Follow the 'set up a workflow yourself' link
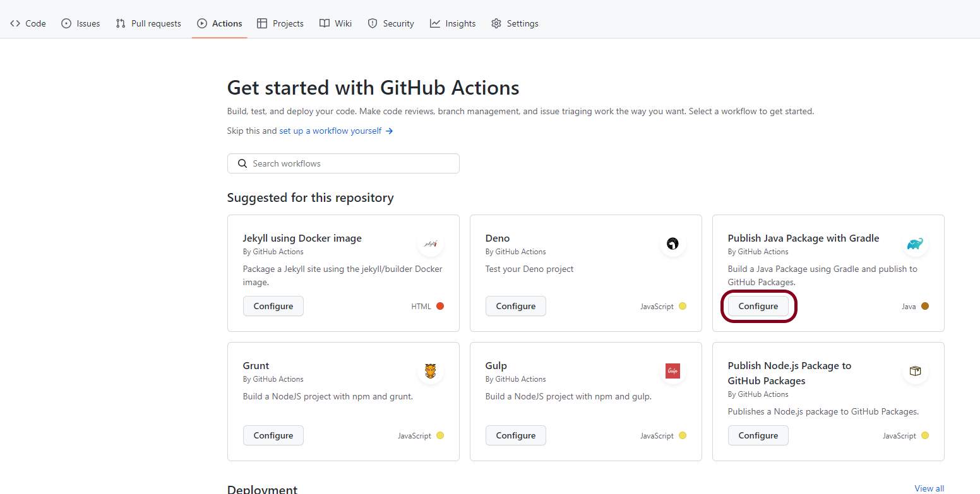The image size is (980, 494). point(336,131)
